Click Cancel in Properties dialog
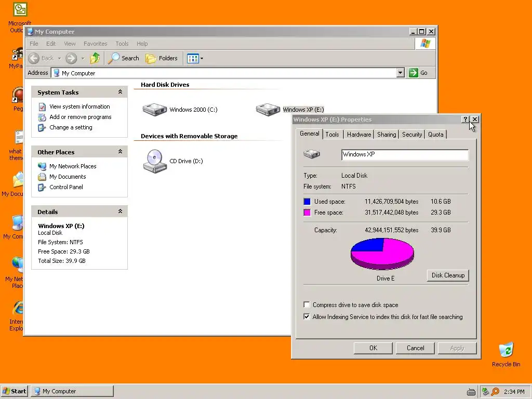The image size is (532, 399). point(415,348)
